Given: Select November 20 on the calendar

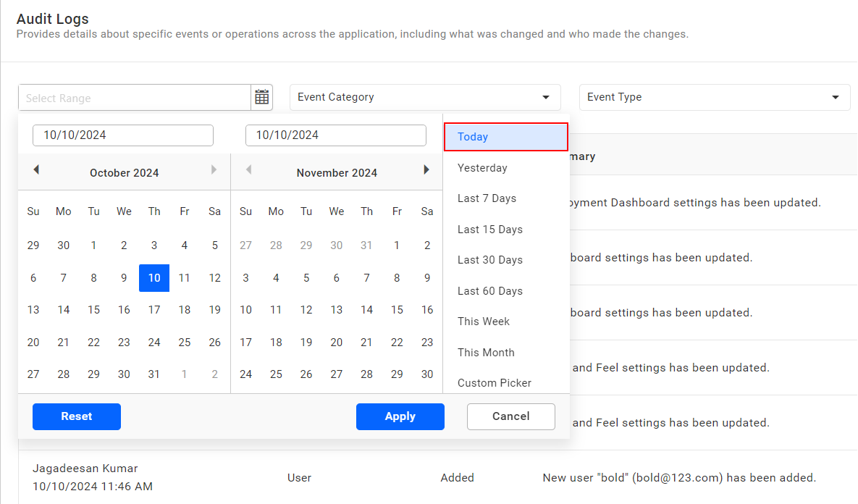Looking at the screenshot, I should tap(336, 342).
